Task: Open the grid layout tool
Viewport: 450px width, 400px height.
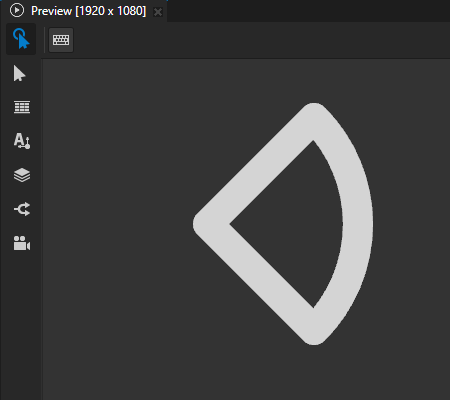Action: (22, 107)
